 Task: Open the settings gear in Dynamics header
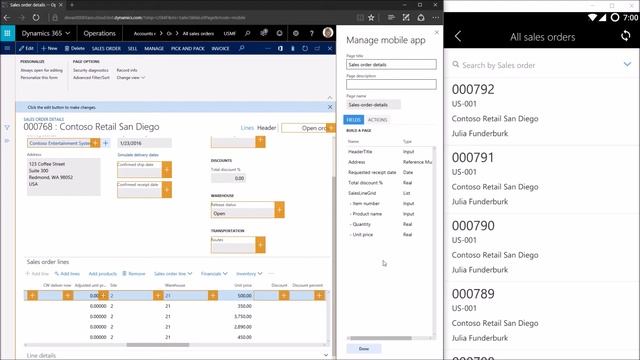pos(296,33)
